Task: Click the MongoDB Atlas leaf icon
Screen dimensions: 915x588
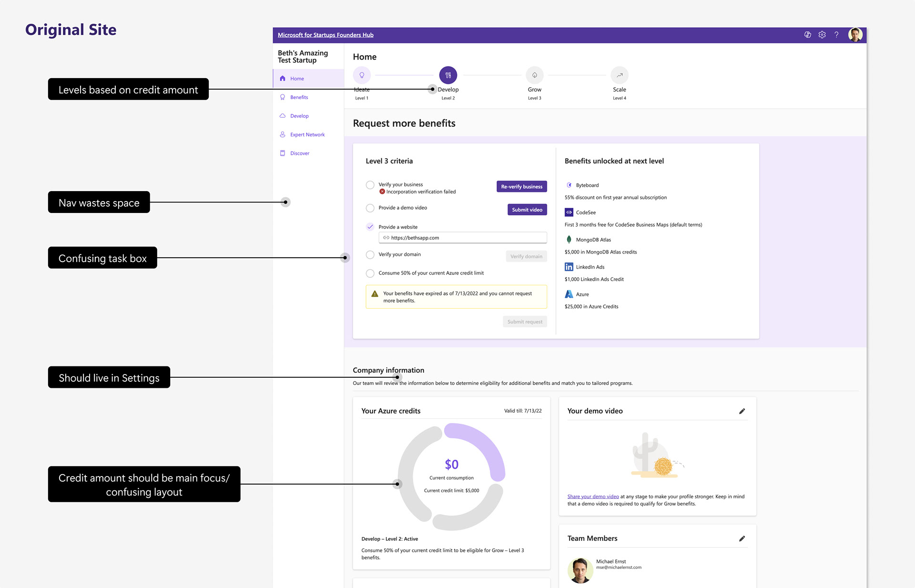Action: click(569, 240)
